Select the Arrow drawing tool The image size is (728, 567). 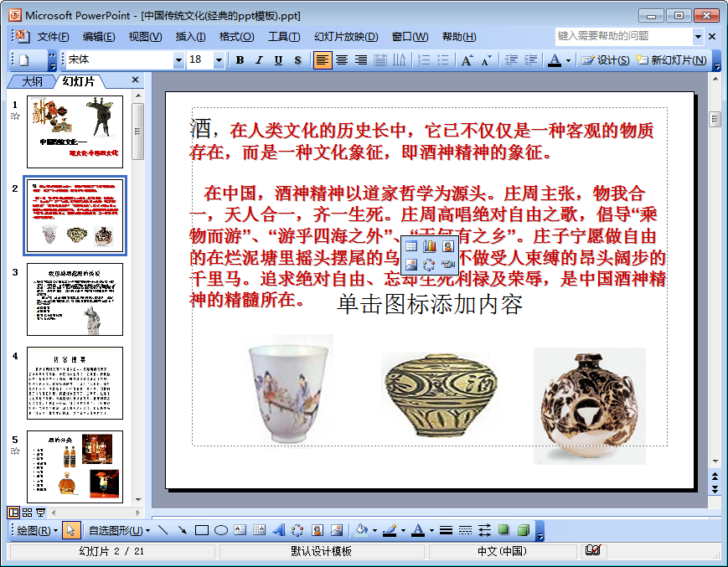[182, 530]
